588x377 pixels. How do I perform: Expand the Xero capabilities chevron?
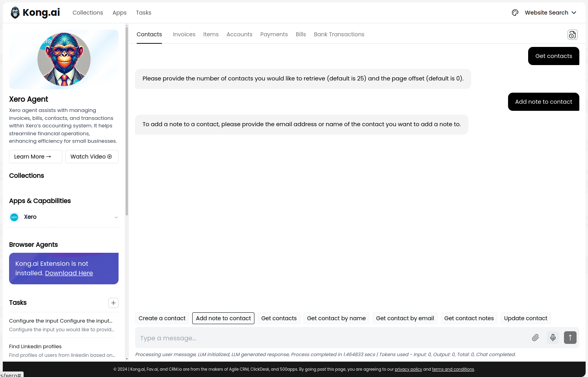coord(116,217)
